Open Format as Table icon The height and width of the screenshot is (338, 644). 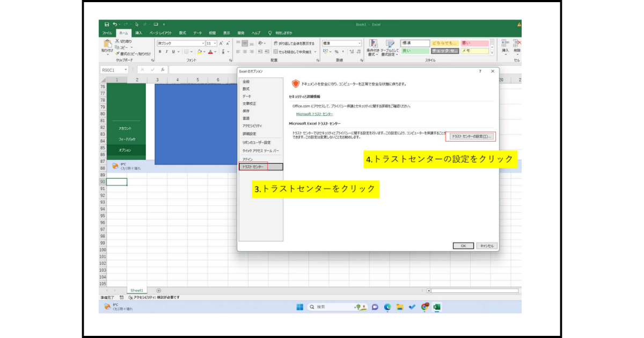point(390,43)
